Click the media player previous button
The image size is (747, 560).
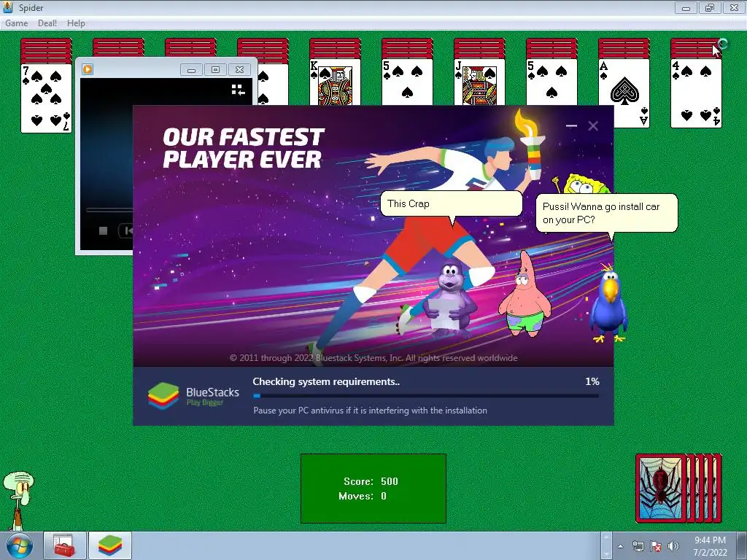coord(125,231)
